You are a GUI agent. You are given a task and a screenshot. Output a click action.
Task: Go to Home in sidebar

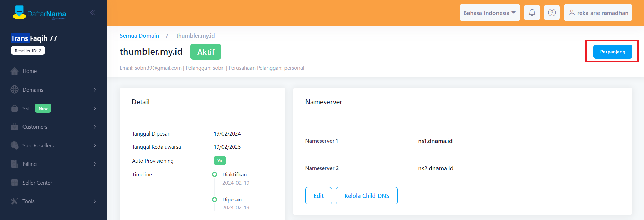pyautogui.click(x=30, y=71)
